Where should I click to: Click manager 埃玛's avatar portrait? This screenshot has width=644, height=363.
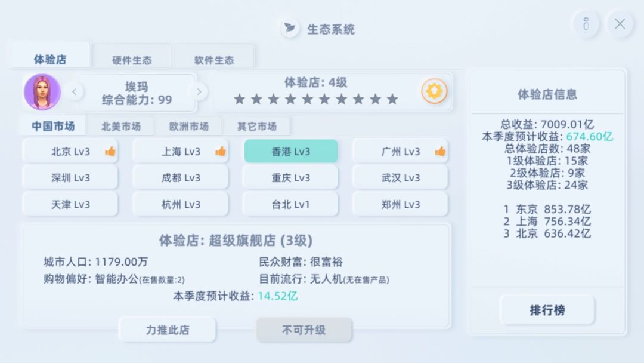pyautogui.click(x=42, y=92)
